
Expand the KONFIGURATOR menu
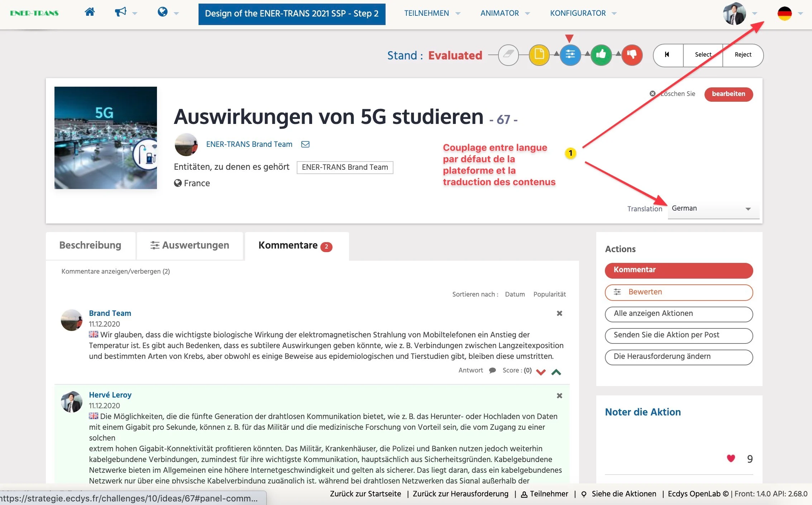tap(583, 13)
